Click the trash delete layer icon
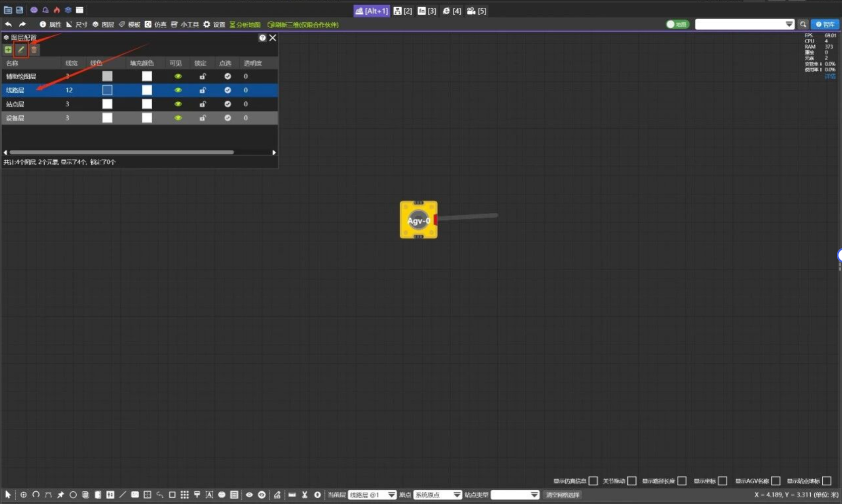 tap(34, 49)
